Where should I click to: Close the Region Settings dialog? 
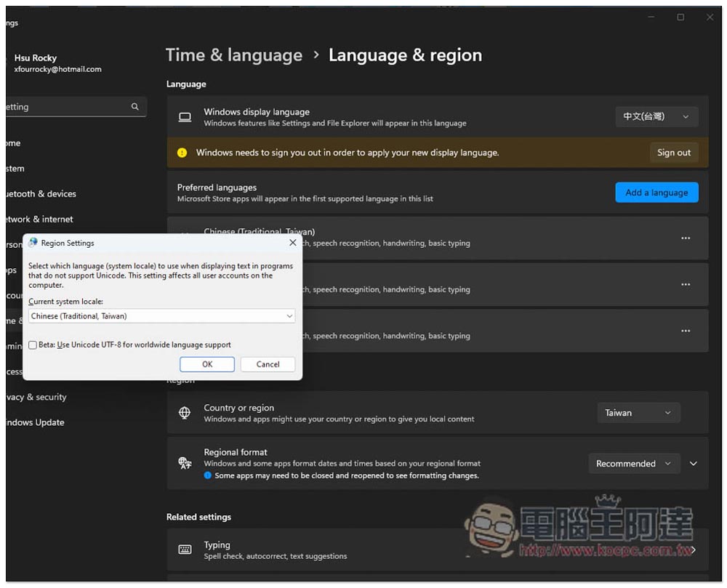click(x=292, y=242)
